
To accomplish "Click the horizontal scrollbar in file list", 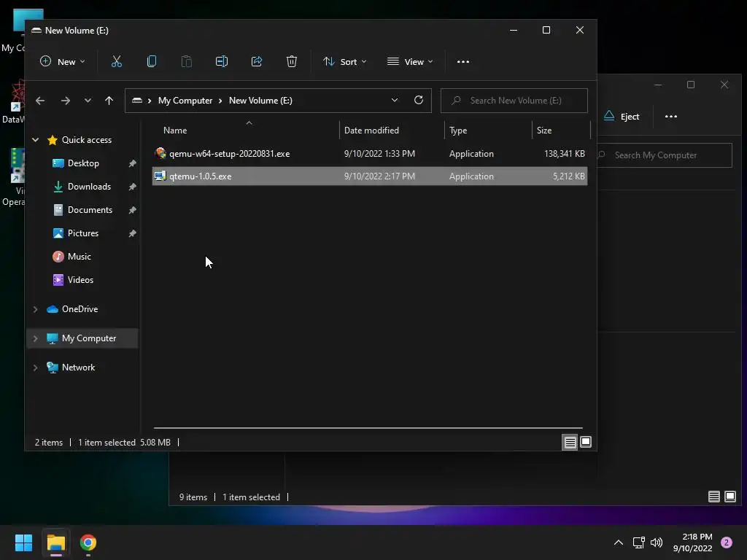I will coord(368,427).
